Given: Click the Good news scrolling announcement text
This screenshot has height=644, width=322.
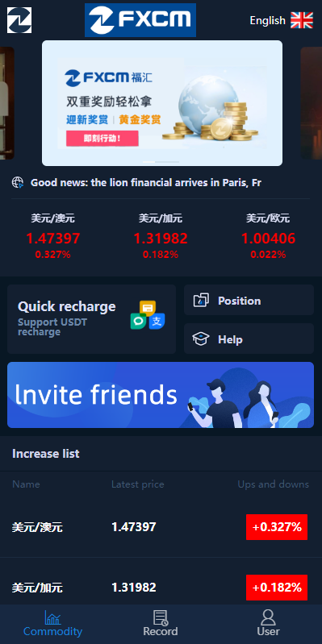Looking at the screenshot, I should point(146,182).
